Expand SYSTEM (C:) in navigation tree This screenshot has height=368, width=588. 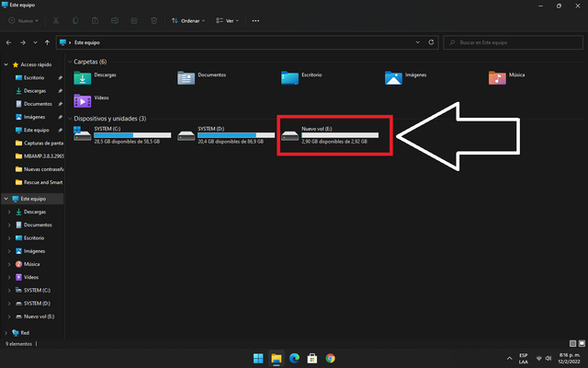tap(9, 291)
